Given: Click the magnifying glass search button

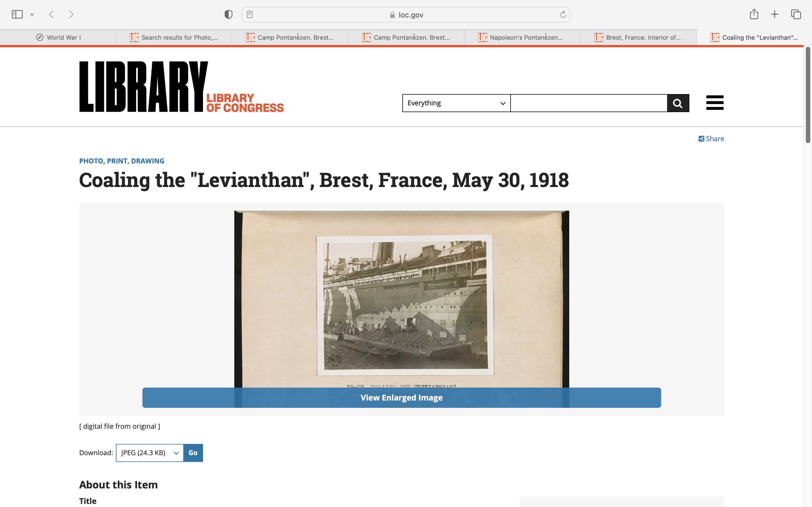Looking at the screenshot, I should 678,103.
